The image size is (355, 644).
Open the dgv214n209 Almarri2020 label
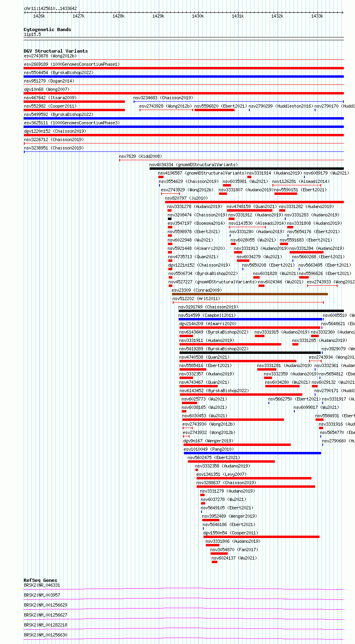(208, 324)
